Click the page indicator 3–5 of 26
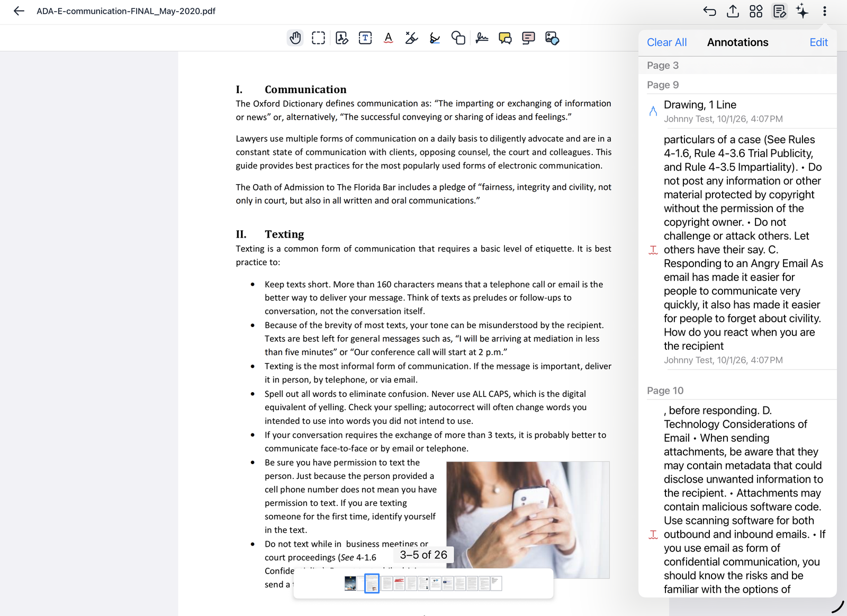 click(x=424, y=555)
